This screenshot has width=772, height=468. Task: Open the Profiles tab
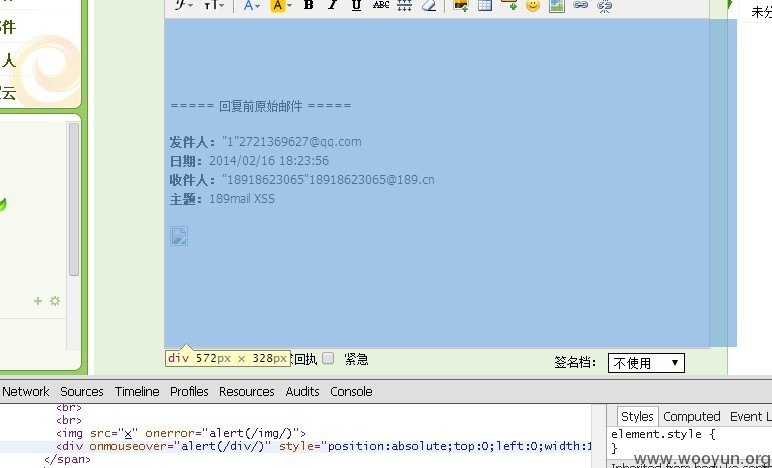pos(189,392)
